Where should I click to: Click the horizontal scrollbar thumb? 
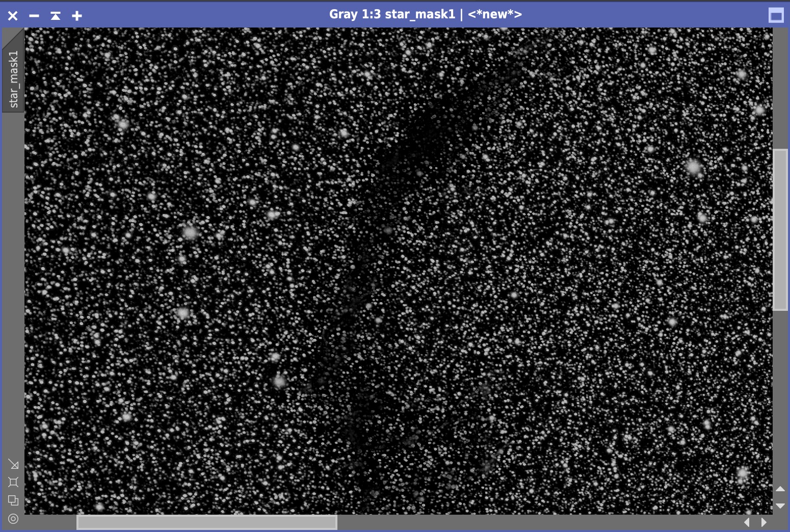(x=206, y=522)
